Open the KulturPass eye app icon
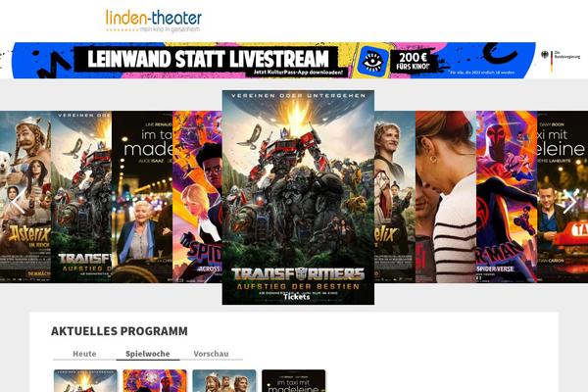This screenshot has height=392, width=588. (x=371, y=61)
